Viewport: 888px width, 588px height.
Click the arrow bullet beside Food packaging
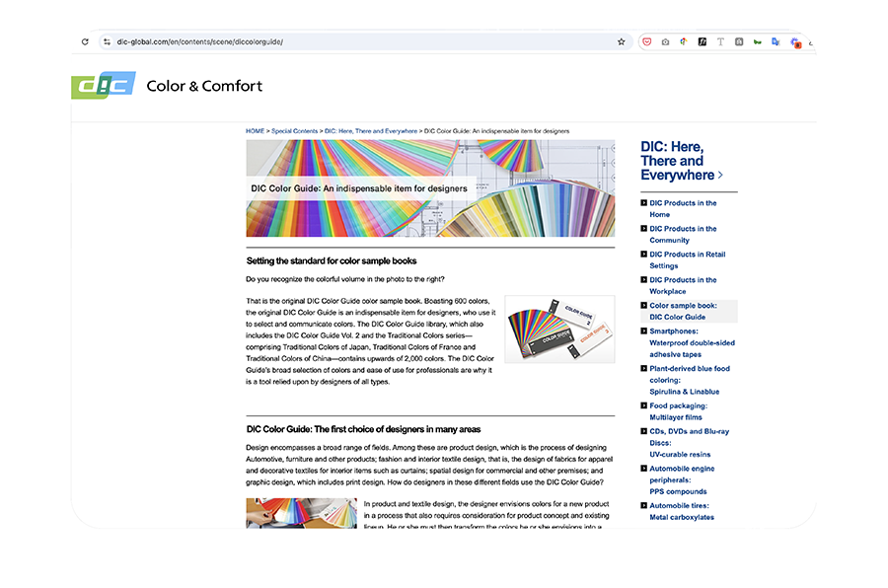[x=644, y=406]
